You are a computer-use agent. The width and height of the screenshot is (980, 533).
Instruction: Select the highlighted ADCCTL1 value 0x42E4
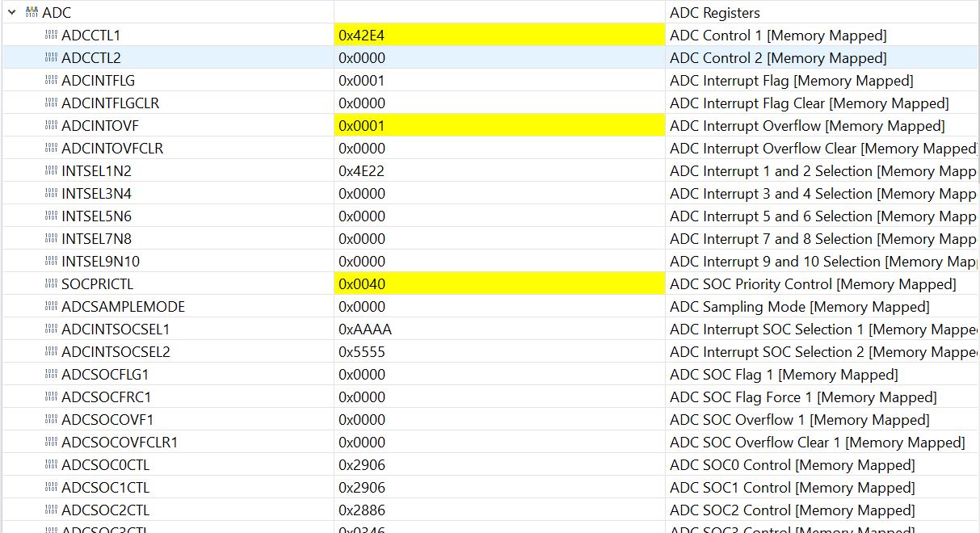click(x=363, y=36)
